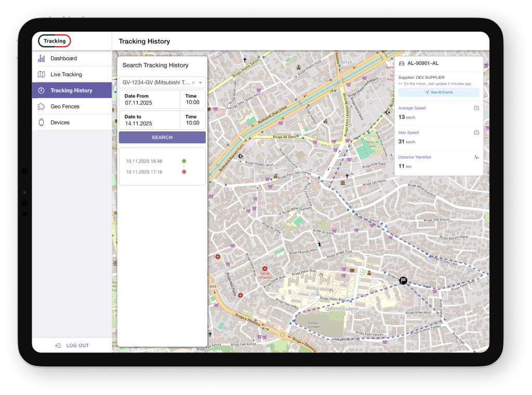Image resolution: width=532 pixels, height=395 pixels.
Task: Open the Date to picker field
Action: [149, 120]
